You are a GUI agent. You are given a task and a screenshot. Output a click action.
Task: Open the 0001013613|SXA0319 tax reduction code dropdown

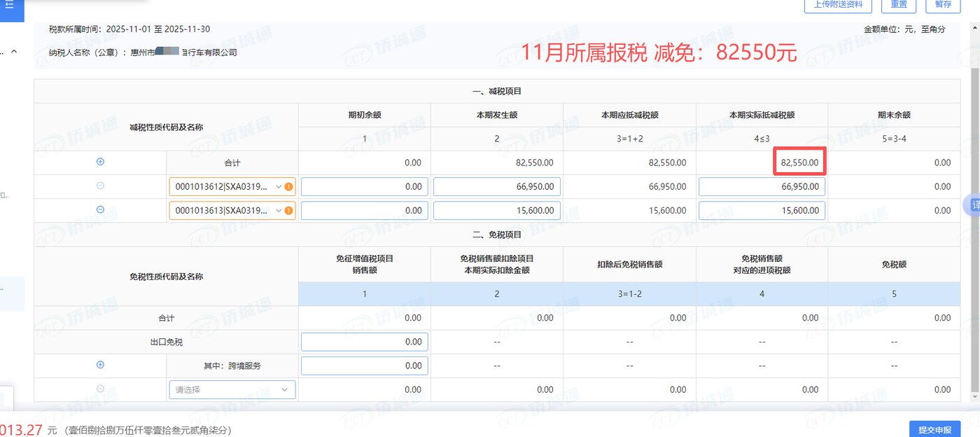click(232, 211)
